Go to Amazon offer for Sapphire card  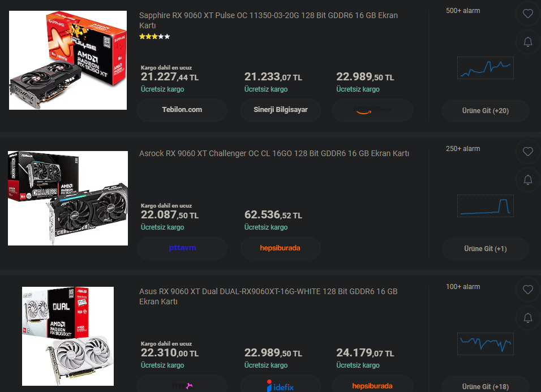point(372,110)
